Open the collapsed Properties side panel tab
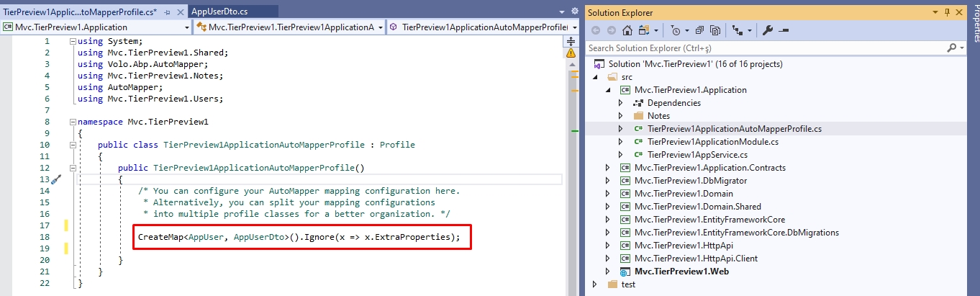 974,22
